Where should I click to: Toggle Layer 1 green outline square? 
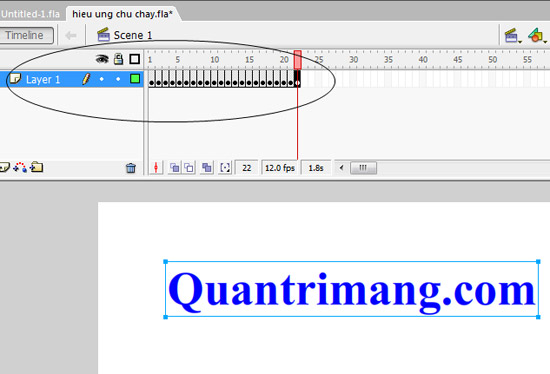[135, 79]
